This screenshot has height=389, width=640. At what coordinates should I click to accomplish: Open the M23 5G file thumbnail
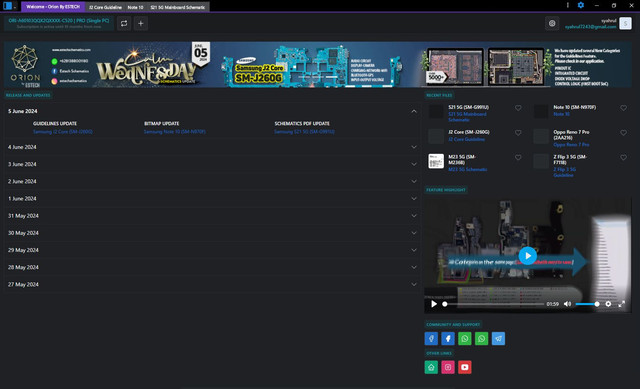[x=436, y=161]
